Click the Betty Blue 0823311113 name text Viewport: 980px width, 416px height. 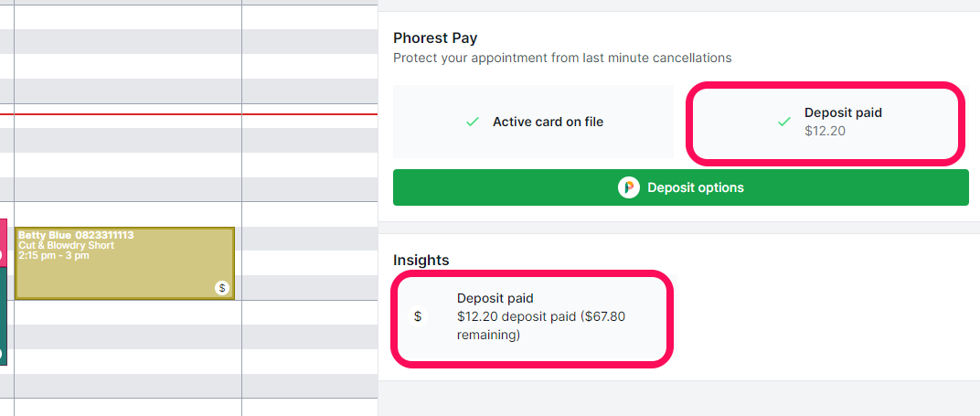(x=76, y=235)
